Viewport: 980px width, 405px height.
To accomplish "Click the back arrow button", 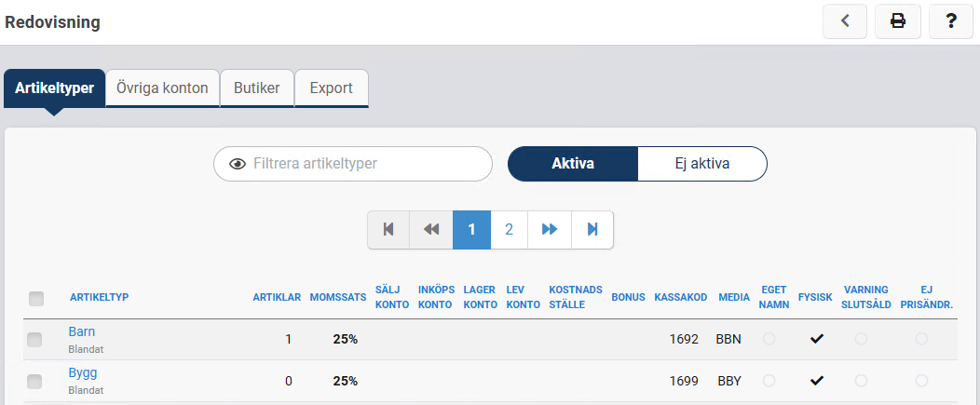I will pos(845,21).
